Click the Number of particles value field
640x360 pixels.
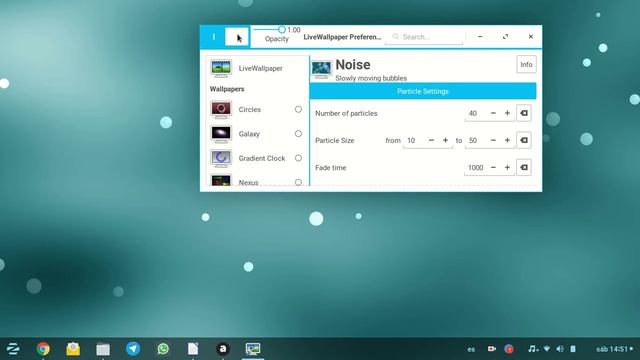coord(476,113)
